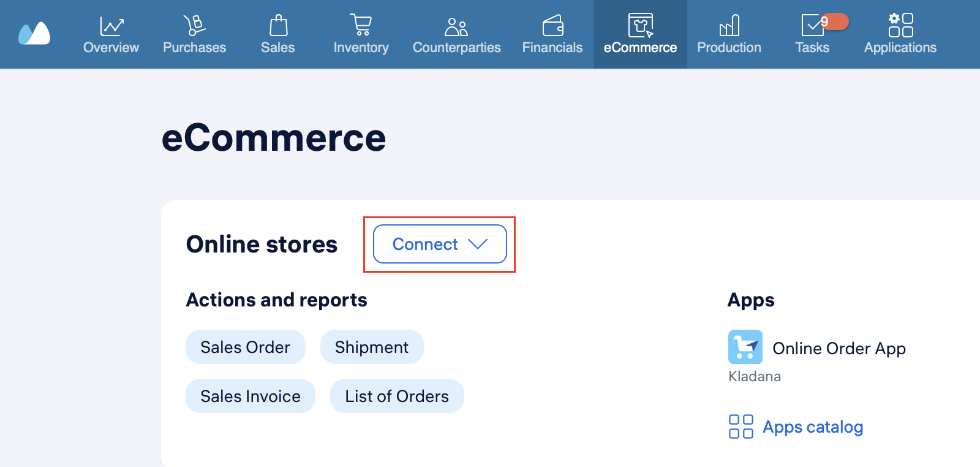Follow the Apps catalog link
Screen dimensions: 980x467
point(813,427)
